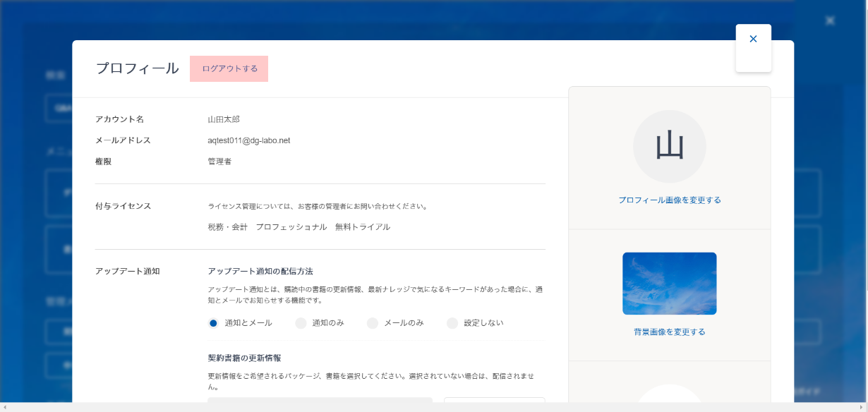Click the license text 税務・会計 プロフェッショナル 無料トライアル
Image resolution: width=868 pixels, height=412 pixels.
pyautogui.click(x=299, y=227)
